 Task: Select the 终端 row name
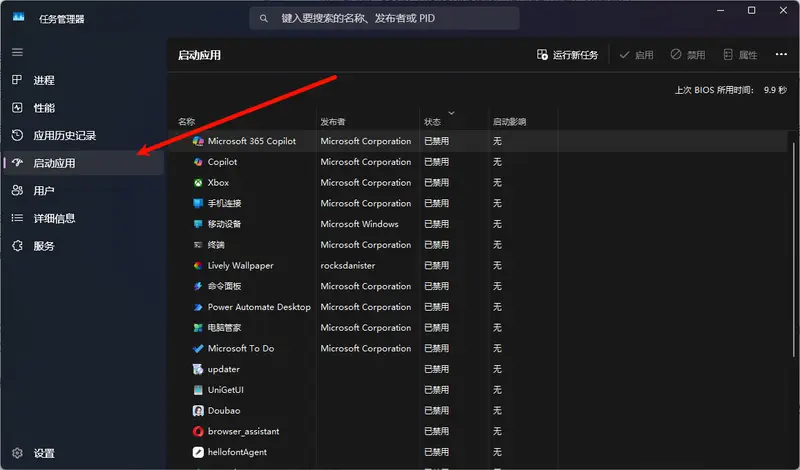[x=216, y=245]
